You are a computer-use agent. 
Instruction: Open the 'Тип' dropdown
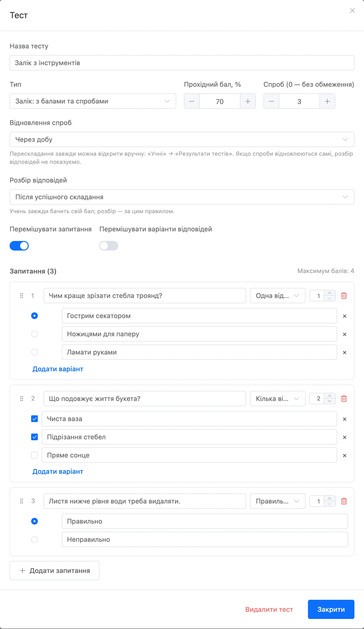pyautogui.click(x=93, y=101)
